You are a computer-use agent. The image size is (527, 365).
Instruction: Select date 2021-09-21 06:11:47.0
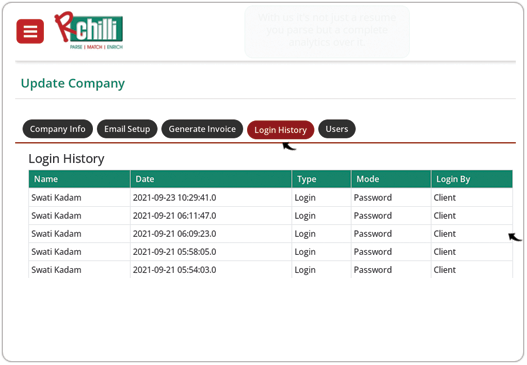tap(174, 216)
